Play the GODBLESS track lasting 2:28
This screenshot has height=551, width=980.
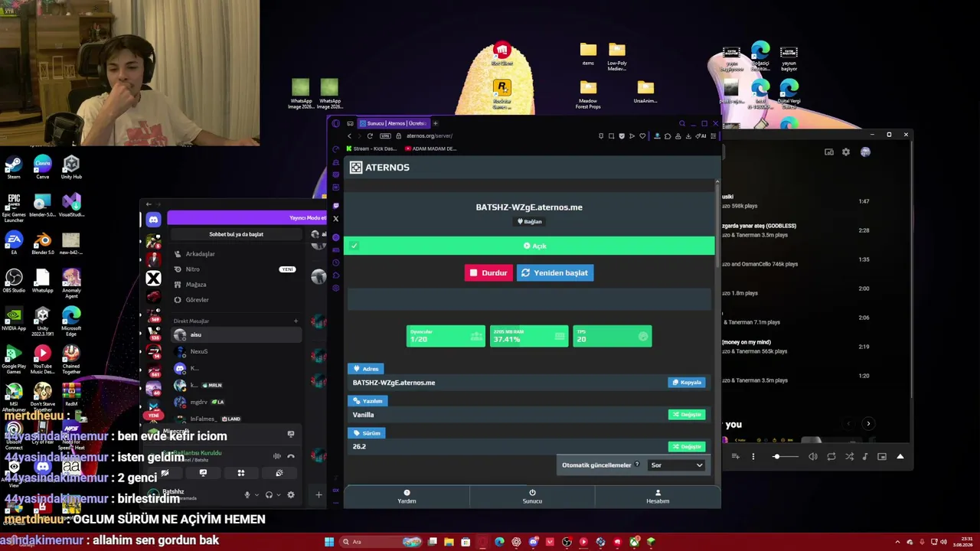[x=796, y=230]
